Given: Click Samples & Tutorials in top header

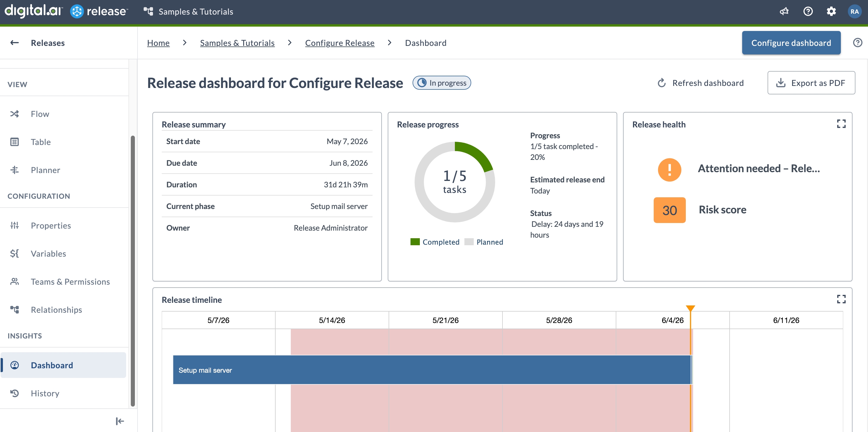Looking at the screenshot, I should coord(196,12).
